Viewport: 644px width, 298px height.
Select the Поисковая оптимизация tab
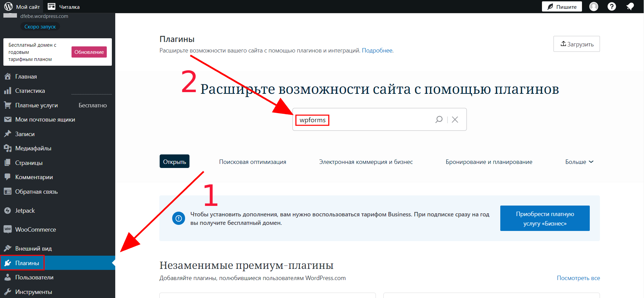coord(253,162)
